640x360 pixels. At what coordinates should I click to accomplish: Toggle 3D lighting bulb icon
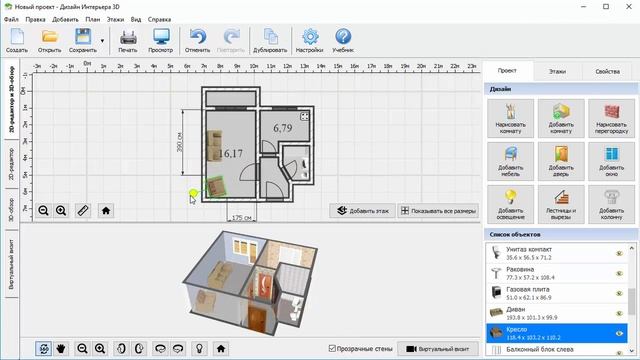(x=199, y=349)
